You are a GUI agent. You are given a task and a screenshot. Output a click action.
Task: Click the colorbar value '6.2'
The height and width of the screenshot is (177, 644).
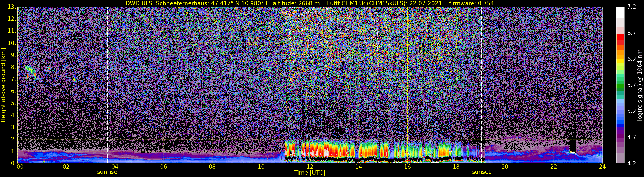(x=632, y=59)
